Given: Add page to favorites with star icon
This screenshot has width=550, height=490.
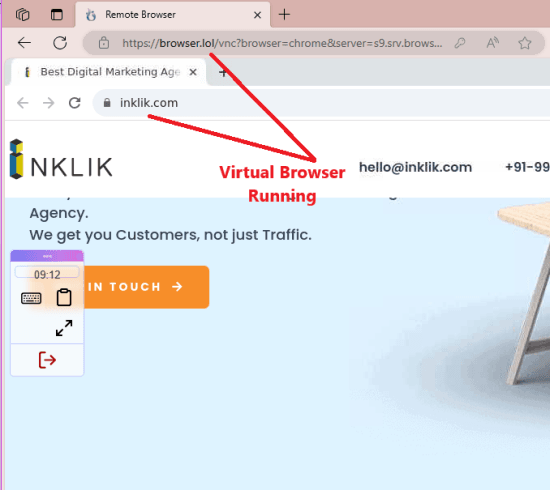Looking at the screenshot, I should pyautogui.click(x=525, y=43).
